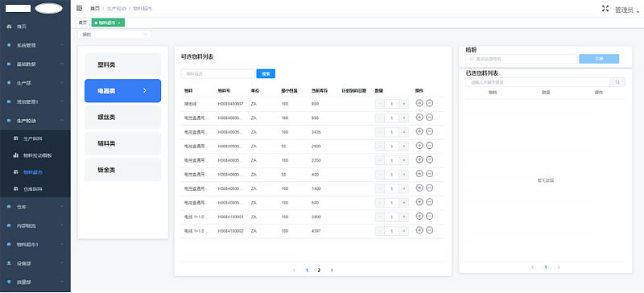
Task: Select the 螺丝类 category
Action: coord(123,117)
